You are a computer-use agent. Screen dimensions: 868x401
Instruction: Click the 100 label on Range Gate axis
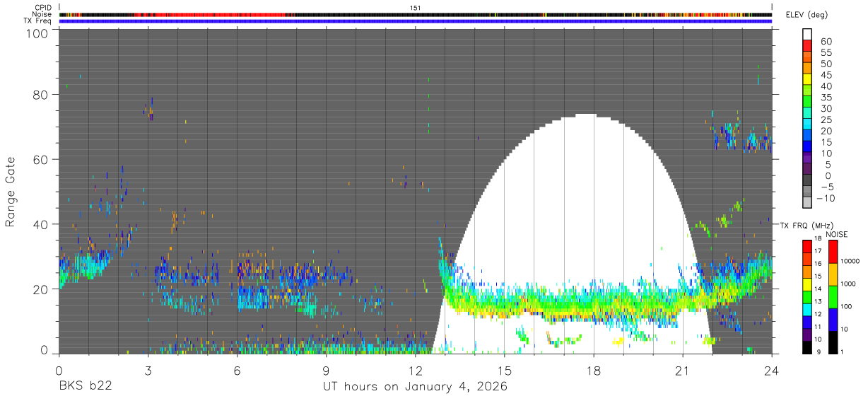38,33
